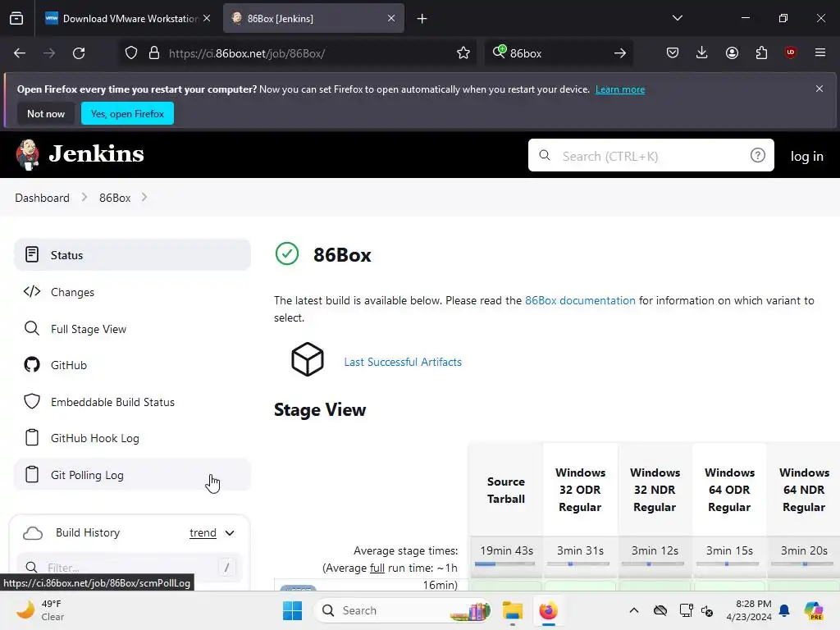Expand breadcrumb chevron after Dashboard

coord(84,197)
